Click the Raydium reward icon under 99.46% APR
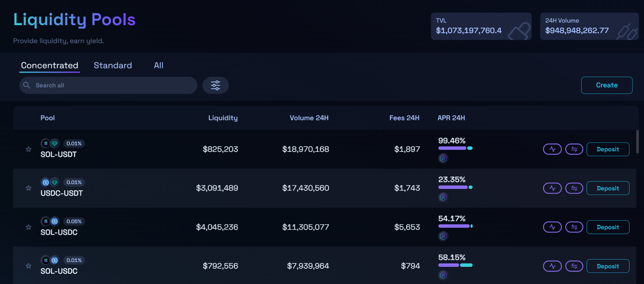The height and width of the screenshot is (284, 644). click(443, 159)
